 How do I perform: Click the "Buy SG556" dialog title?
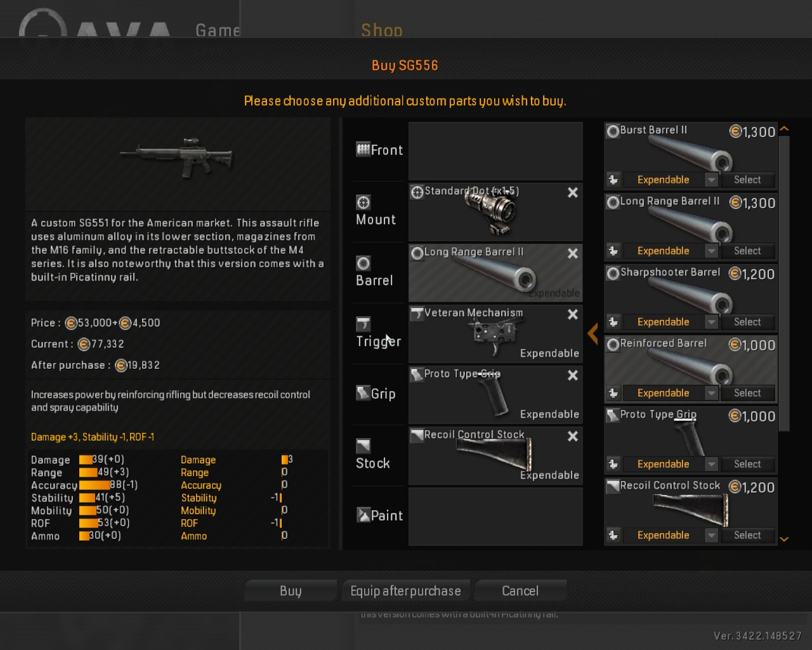point(405,65)
